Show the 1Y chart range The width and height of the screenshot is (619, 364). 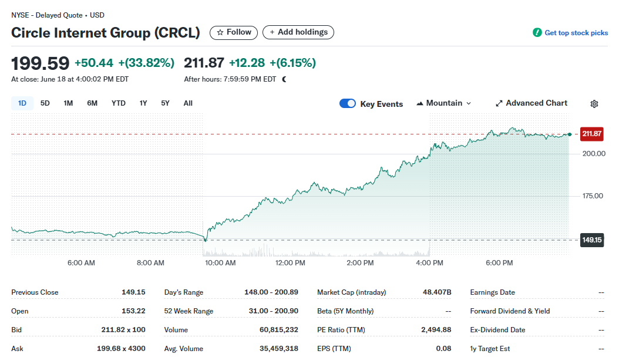pos(143,103)
